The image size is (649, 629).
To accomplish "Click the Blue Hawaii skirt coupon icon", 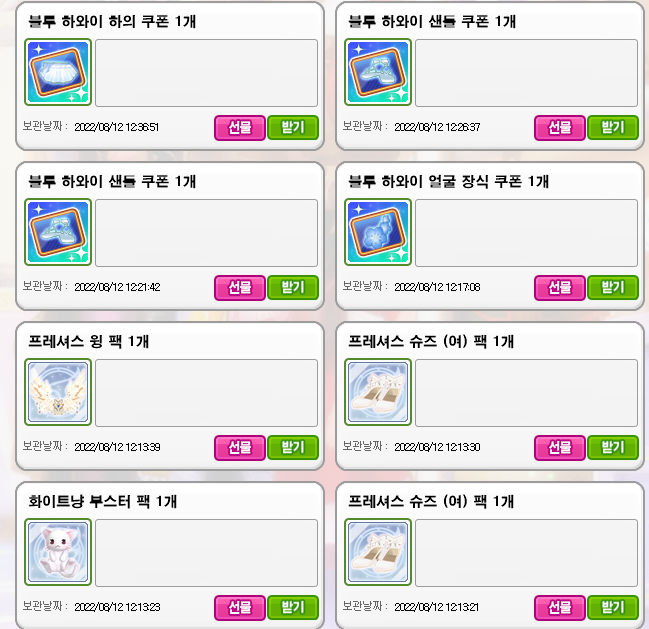I will [58, 72].
